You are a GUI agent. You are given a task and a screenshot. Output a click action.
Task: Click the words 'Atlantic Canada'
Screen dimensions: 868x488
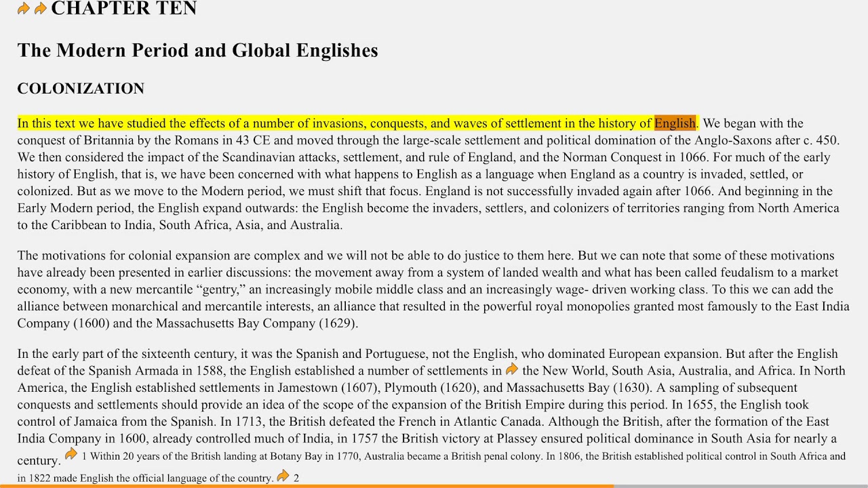click(x=496, y=422)
